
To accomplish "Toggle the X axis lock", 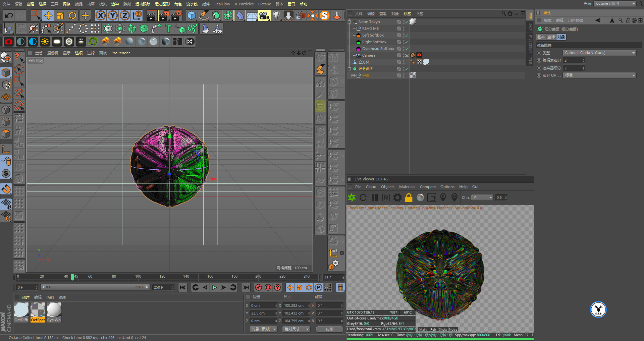I will pos(101,15).
